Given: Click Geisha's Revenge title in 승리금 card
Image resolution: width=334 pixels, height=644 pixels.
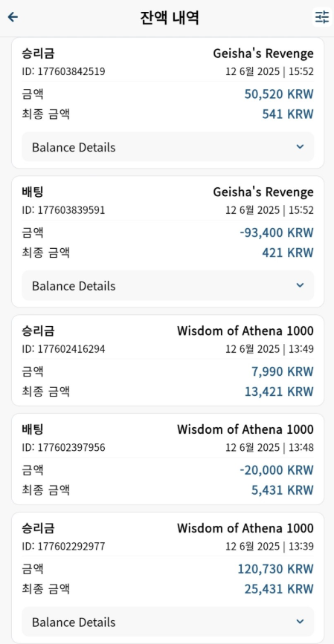Looking at the screenshot, I should pos(263,53).
